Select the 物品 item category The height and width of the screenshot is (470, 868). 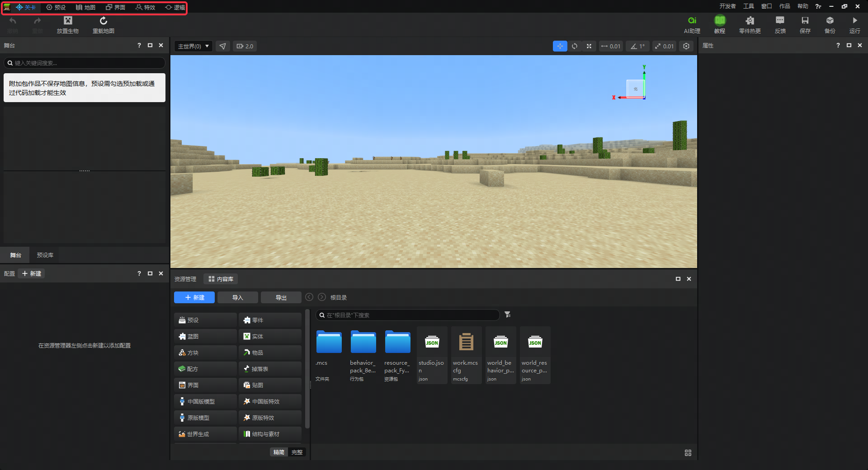(x=270, y=352)
